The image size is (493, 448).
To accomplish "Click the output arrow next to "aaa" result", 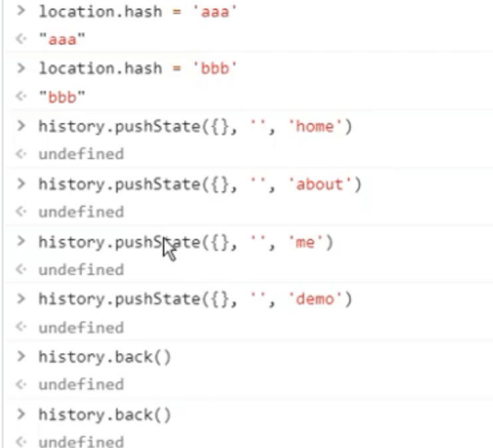I will [21, 39].
